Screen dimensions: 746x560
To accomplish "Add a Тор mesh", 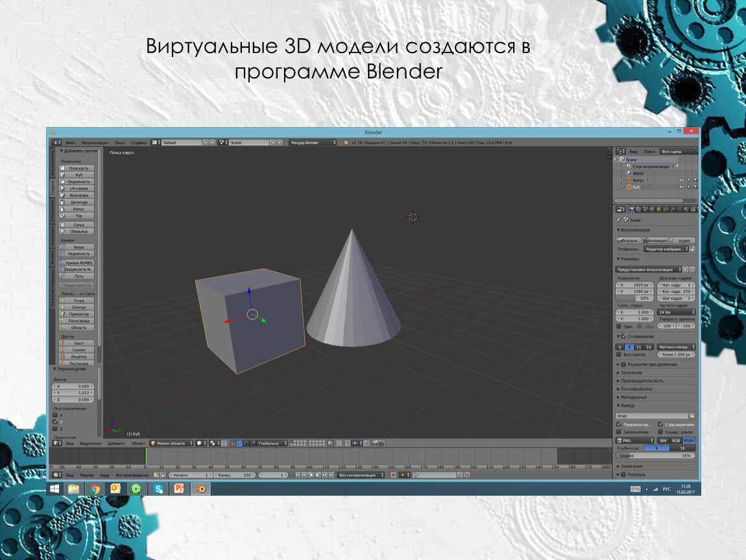I will click(x=77, y=216).
